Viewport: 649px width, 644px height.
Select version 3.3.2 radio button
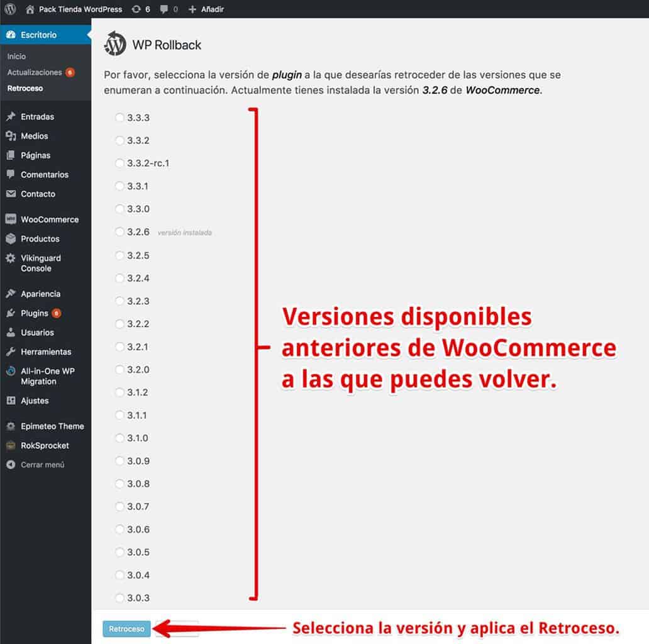pyautogui.click(x=119, y=140)
